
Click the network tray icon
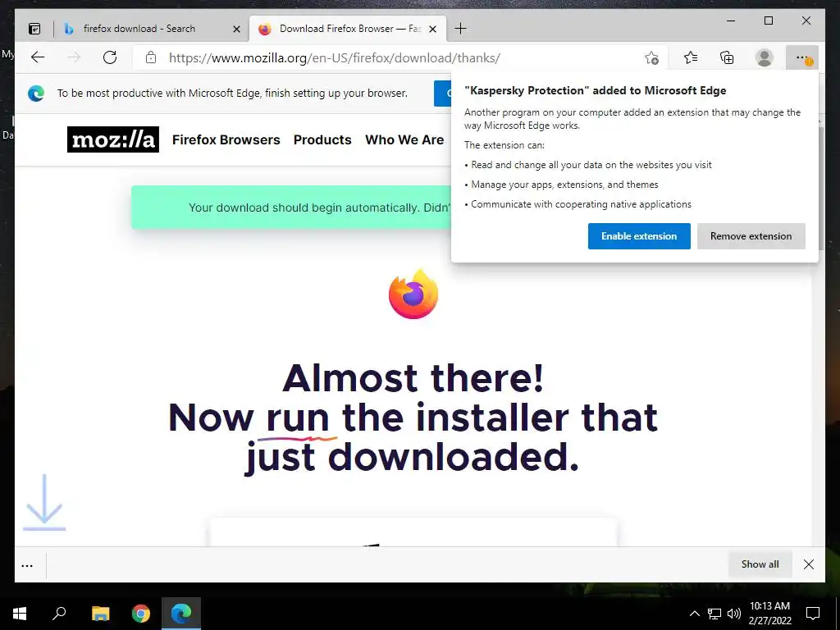click(714, 614)
